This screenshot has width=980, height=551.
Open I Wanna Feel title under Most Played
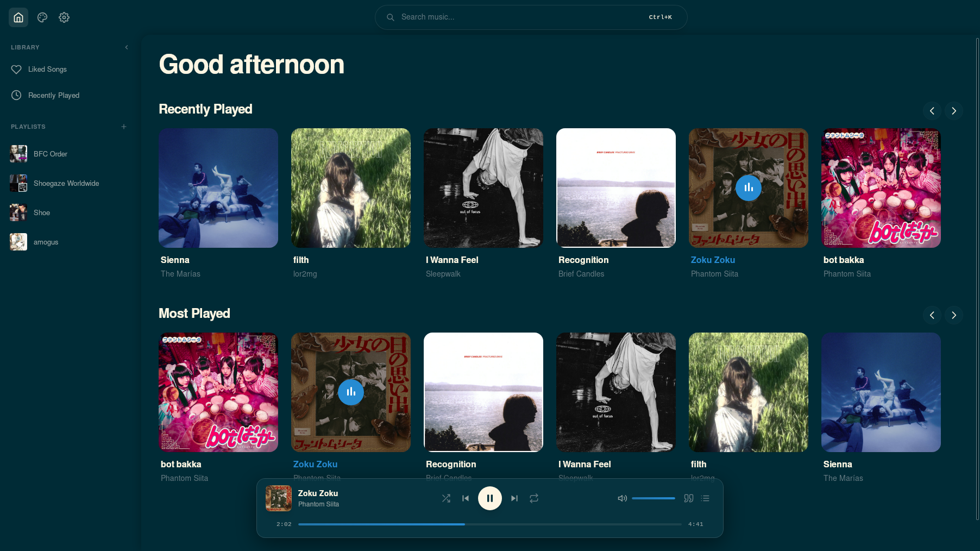[x=585, y=465]
